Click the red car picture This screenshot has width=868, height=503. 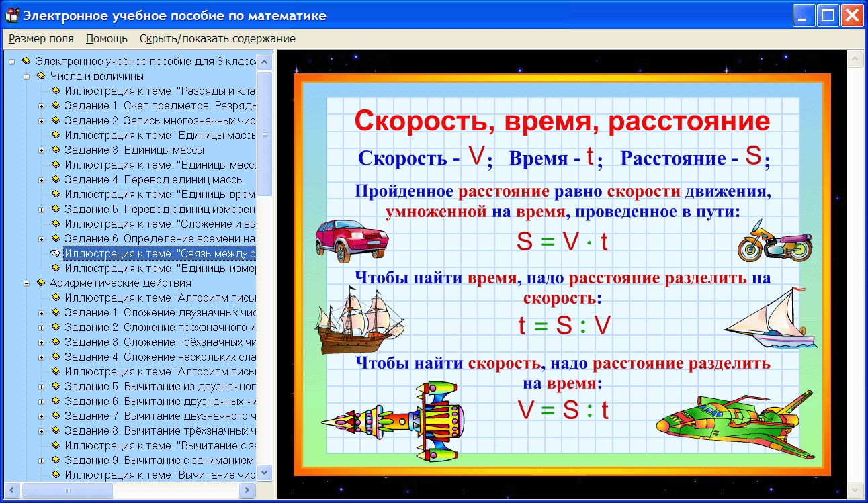351,241
